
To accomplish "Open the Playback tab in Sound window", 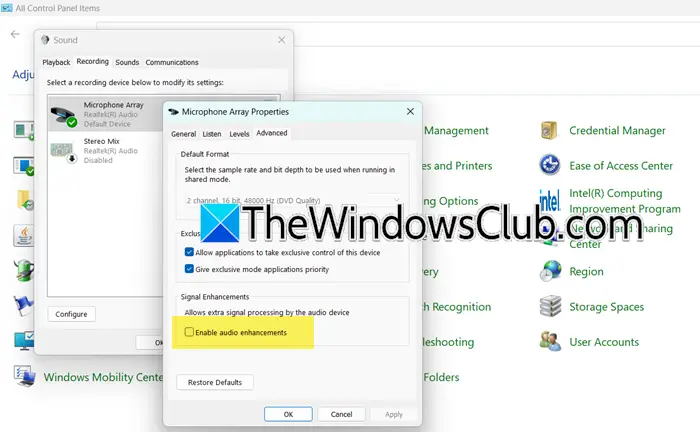I will coord(56,62).
